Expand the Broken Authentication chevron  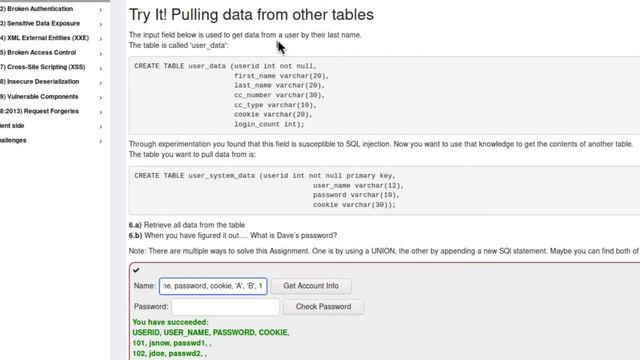coord(100,9)
